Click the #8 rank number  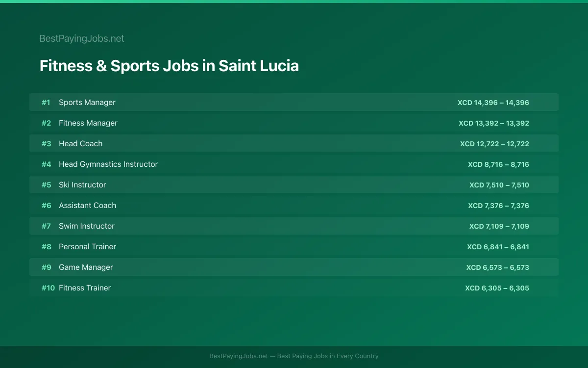click(x=46, y=247)
